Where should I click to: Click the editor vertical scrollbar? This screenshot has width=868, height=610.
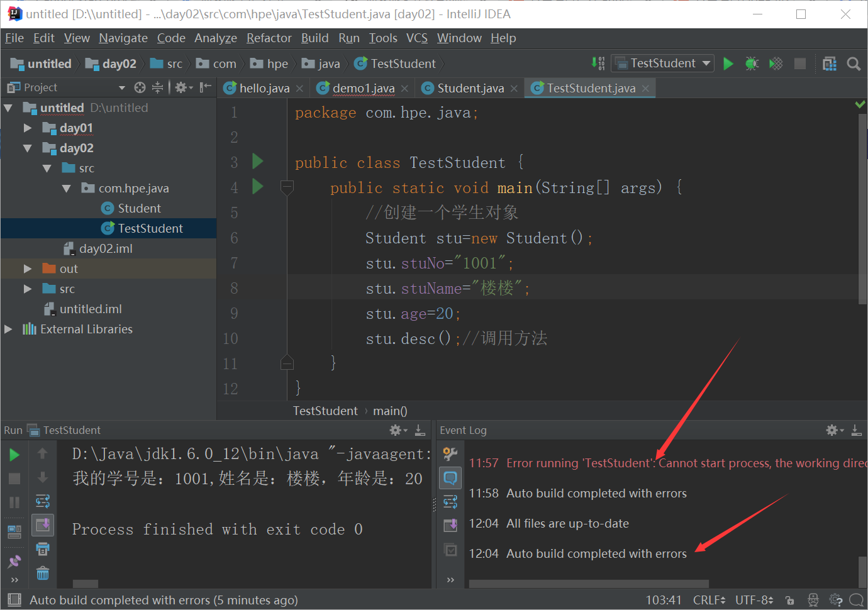pyautogui.click(x=863, y=208)
